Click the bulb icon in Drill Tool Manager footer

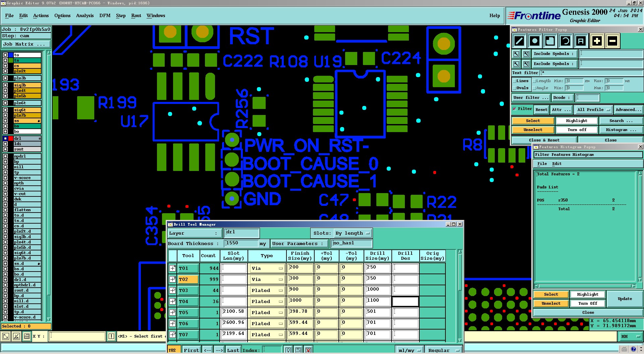pyautogui.click(x=288, y=350)
